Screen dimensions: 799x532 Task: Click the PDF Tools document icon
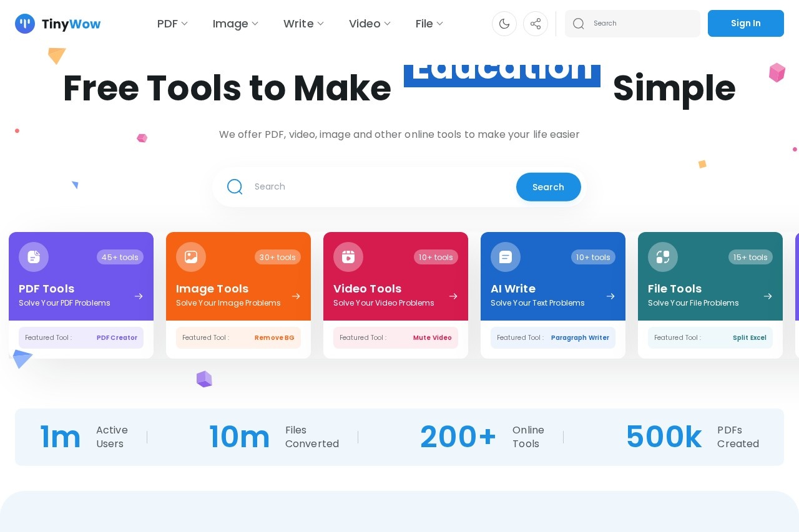pos(34,257)
